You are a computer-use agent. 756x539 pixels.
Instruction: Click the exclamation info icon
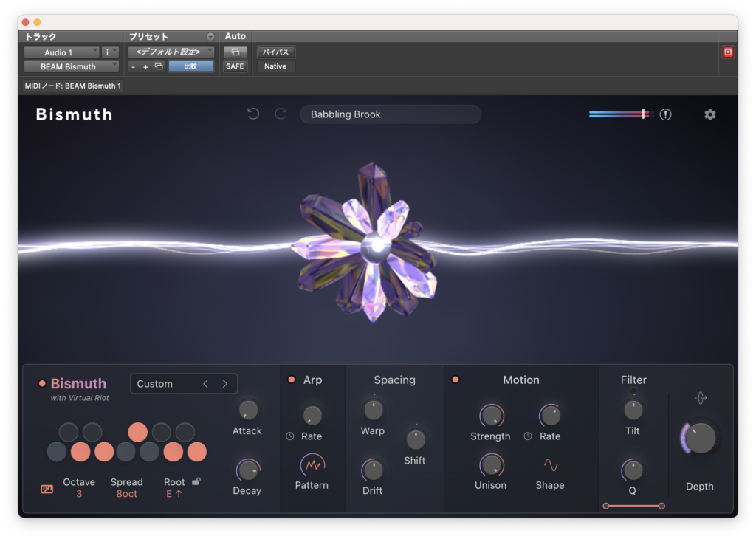(665, 114)
